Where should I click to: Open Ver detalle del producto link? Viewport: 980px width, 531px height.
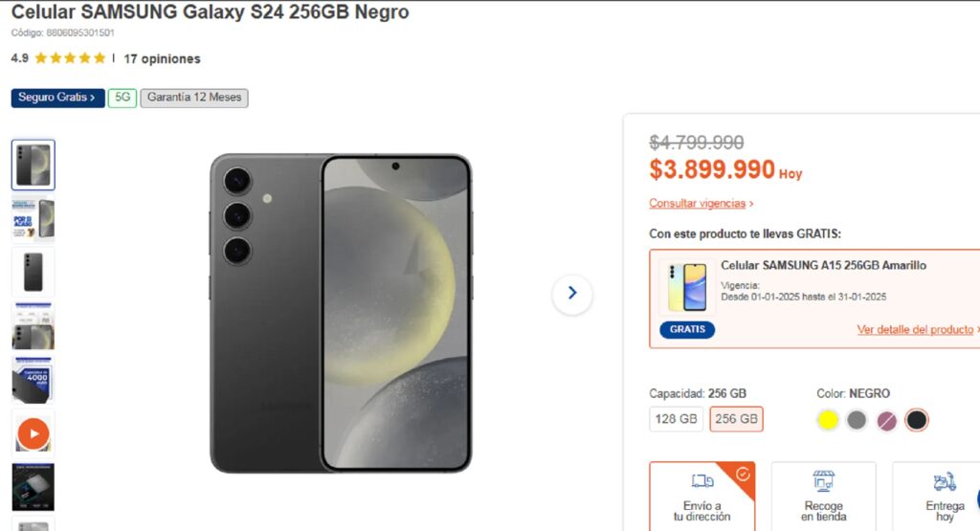(917, 329)
